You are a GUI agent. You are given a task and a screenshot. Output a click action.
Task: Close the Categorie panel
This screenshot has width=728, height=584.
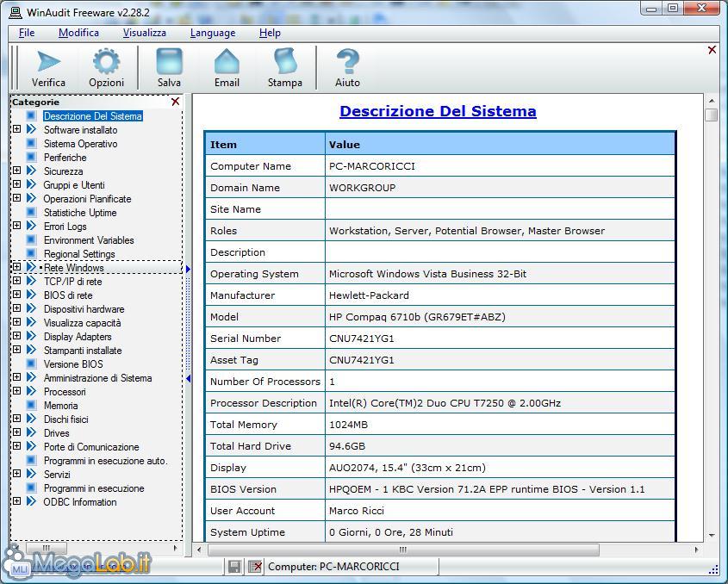point(175,102)
